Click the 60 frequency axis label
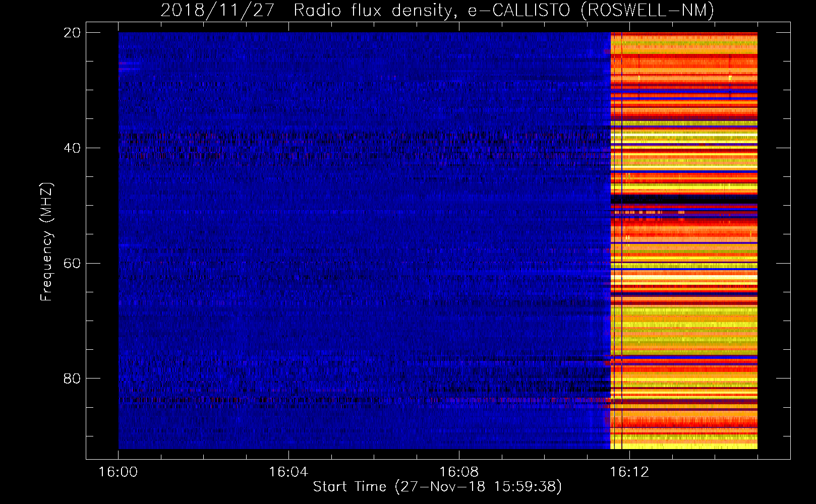The height and width of the screenshot is (504, 816). [x=72, y=264]
